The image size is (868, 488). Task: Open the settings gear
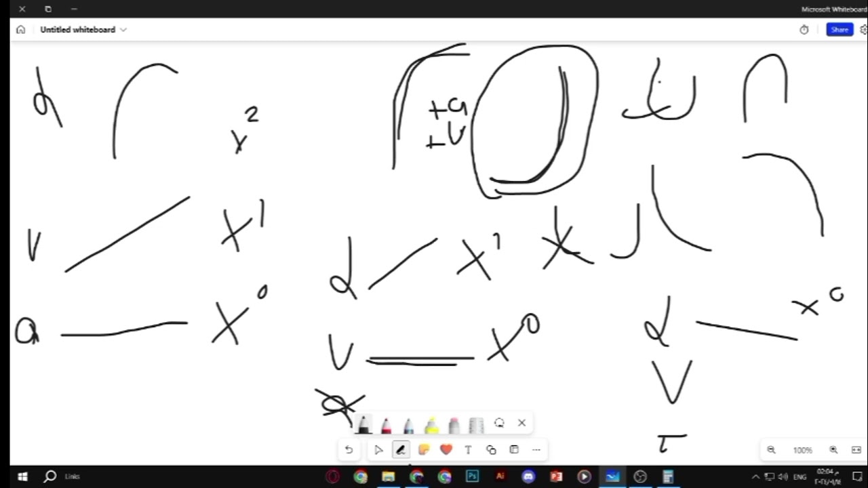[863, 30]
